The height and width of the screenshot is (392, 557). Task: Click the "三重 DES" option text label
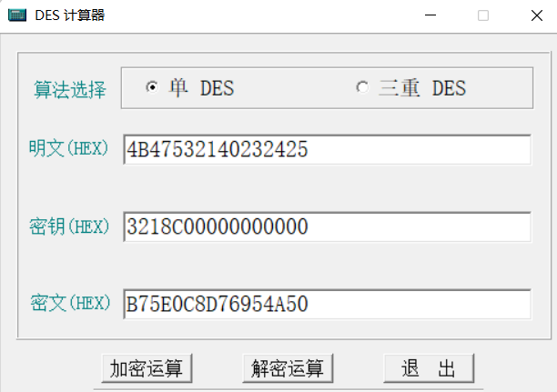coord(421,88)
